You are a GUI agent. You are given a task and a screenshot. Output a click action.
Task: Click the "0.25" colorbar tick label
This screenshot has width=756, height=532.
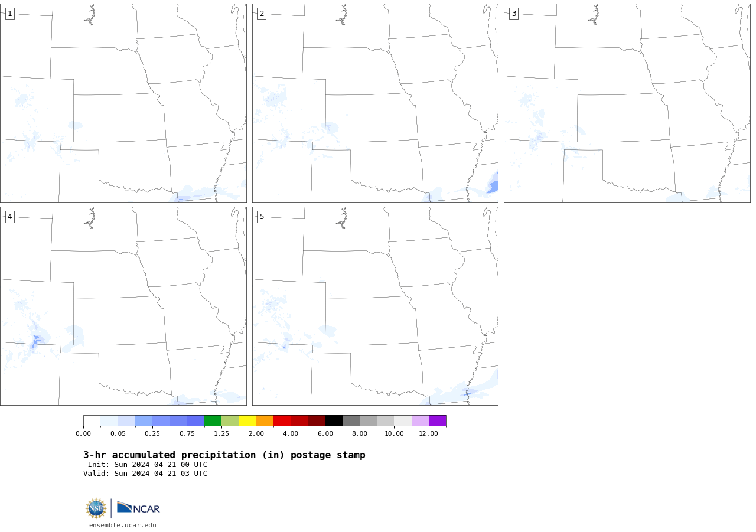click(152, 433)
